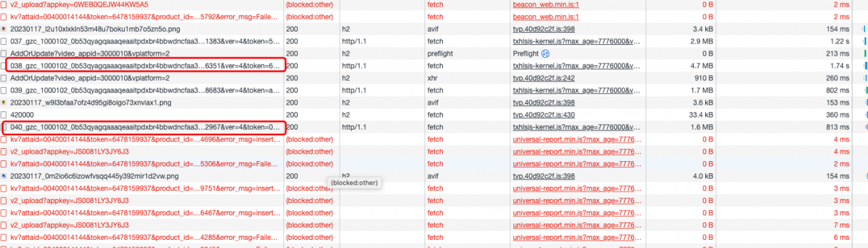Click file icon beside the 420000 request

(5, 114)
